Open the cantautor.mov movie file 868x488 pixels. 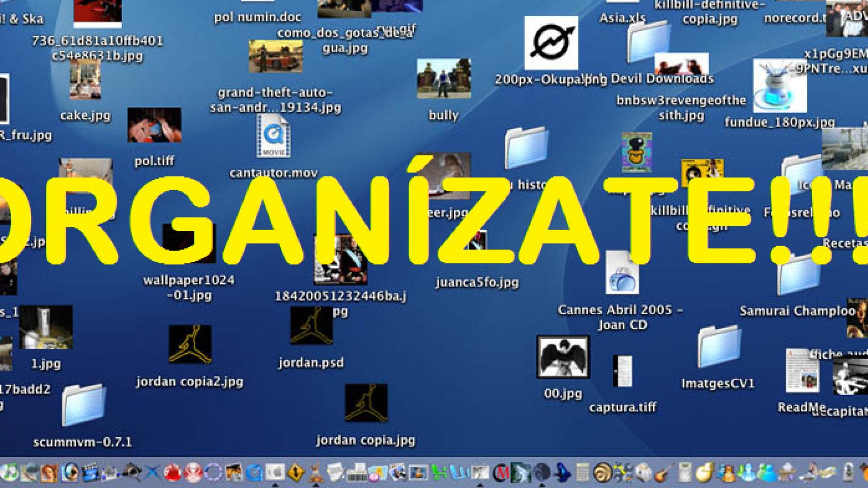pyautogui.click(x=273, y=137)
